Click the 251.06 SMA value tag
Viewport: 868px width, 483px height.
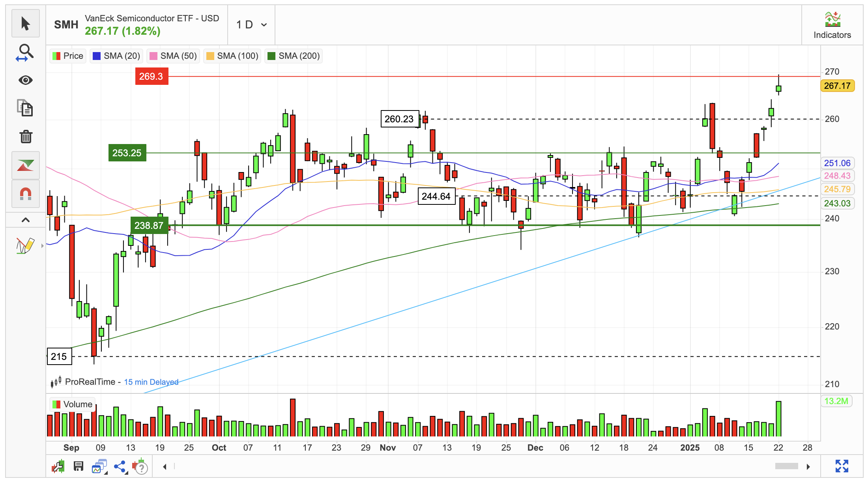[x=837, y=163]
